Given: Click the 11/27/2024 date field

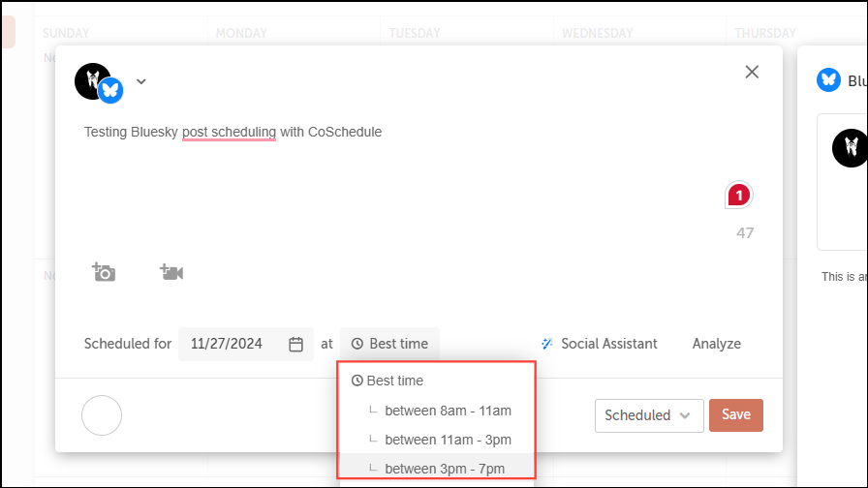Looking at the screenshot, I should pyautogui.click(x=246, y=344).
